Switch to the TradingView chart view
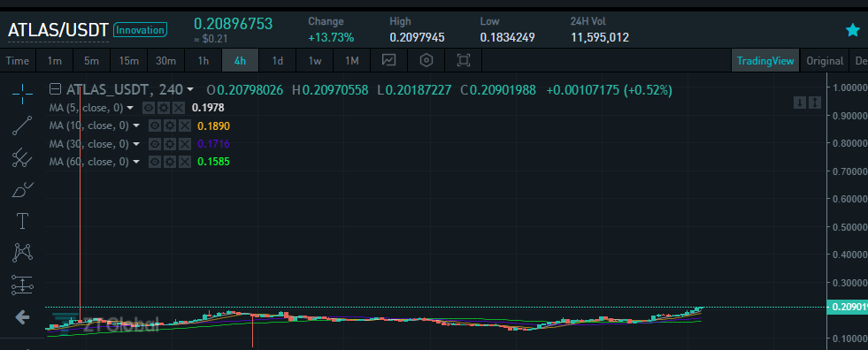 click(x=765, y=60)
